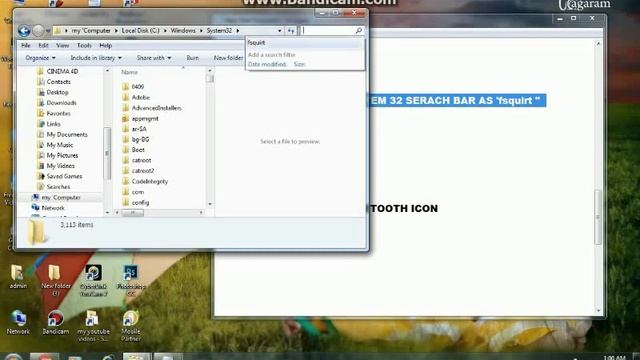640x360 pixels.
Task: Select My Music in navigation pane
Action: click(x=60, y=145)
